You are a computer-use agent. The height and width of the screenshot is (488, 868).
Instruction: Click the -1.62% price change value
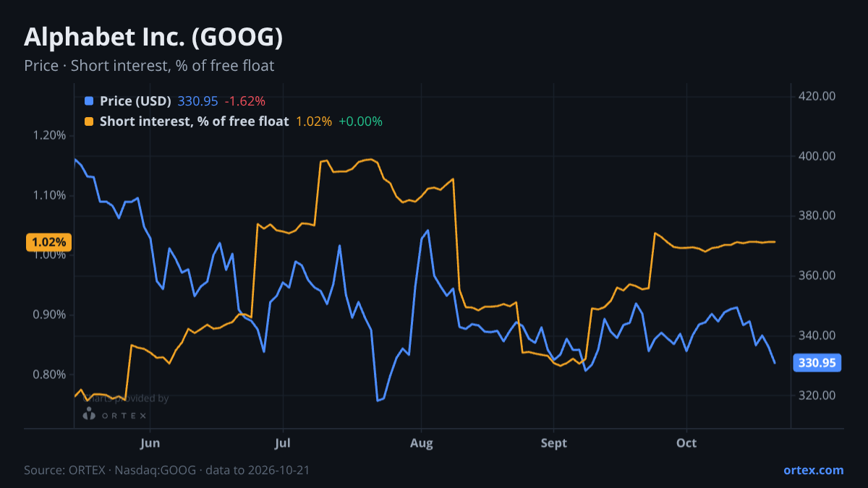pyautogui.click(x=244, y=100)
